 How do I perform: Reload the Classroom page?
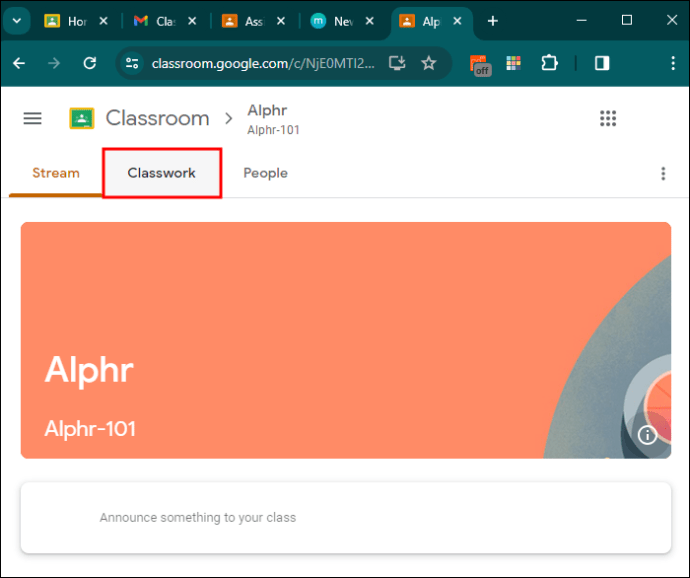[90, 63]
